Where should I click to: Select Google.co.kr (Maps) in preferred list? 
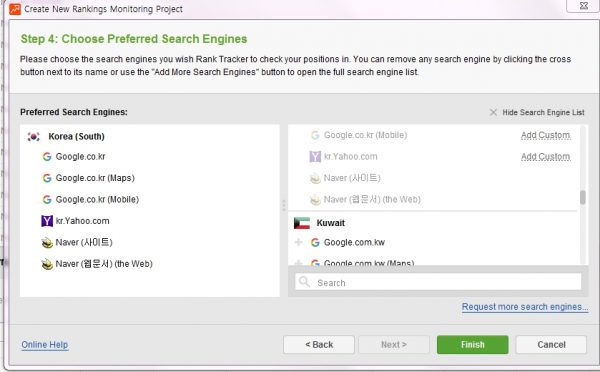[x=95, y=178]
